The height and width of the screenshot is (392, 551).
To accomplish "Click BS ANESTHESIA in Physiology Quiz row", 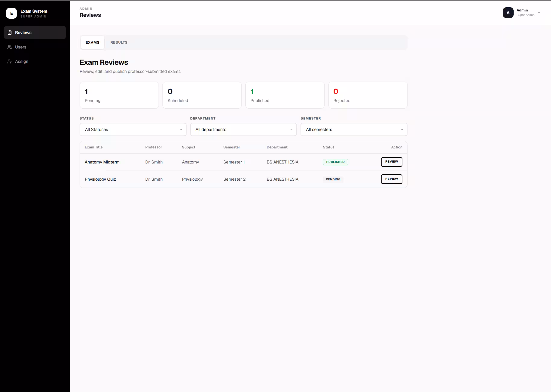I will [282, 179].
